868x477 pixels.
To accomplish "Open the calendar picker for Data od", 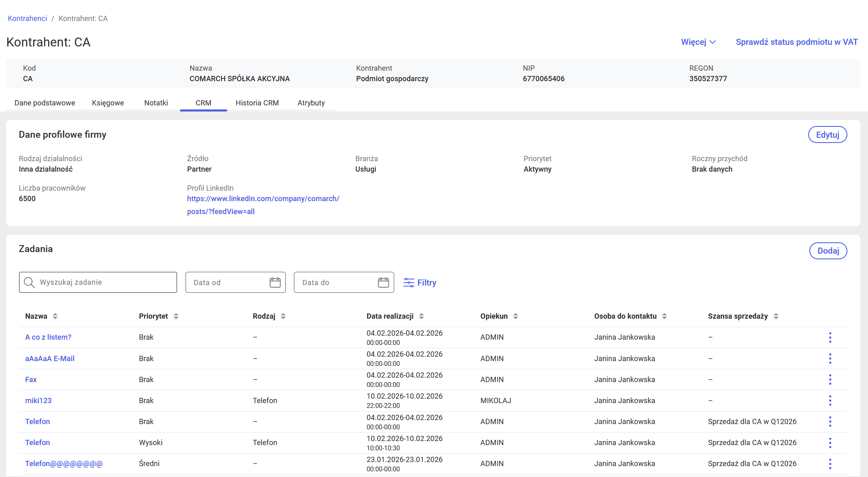I will 275,282.
